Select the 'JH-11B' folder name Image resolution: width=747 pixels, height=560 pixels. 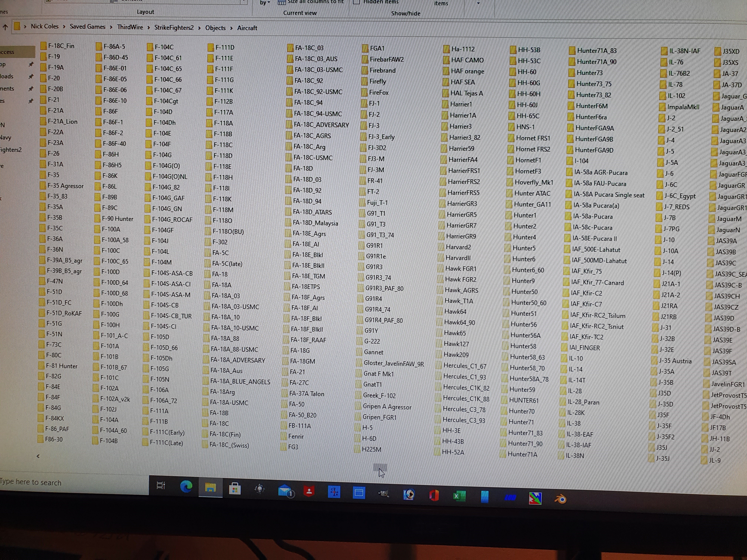click(x=720, y=439)
